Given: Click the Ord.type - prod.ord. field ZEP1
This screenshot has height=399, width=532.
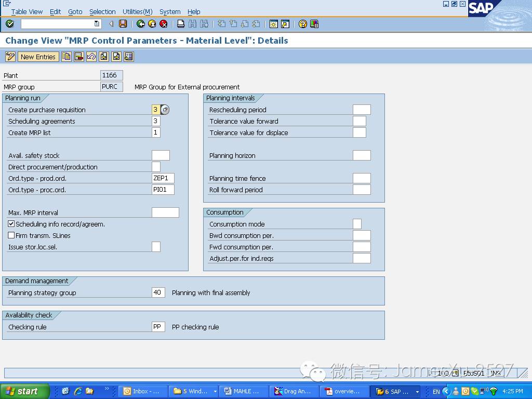Looking at the screenshot, I should [x=163, y=178].
